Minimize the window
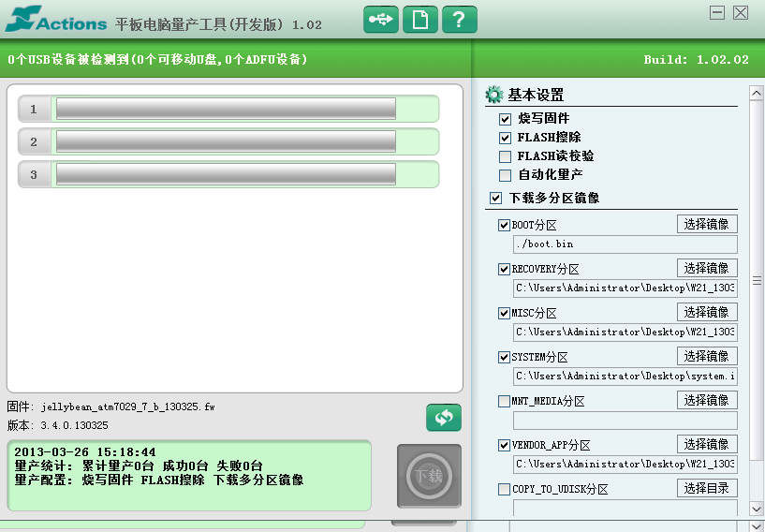This screenshot has width=765, height=532. pyautogui.click(x=716, y=13)
